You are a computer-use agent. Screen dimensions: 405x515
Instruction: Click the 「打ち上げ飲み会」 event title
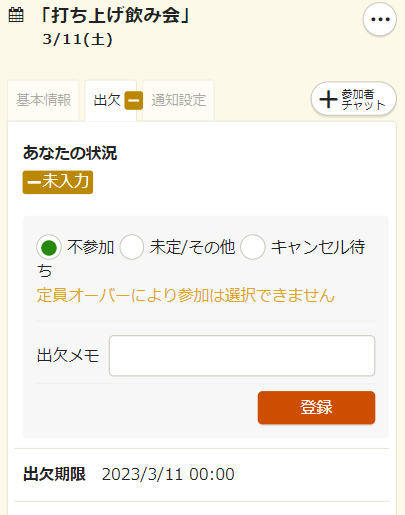[114, 16]
